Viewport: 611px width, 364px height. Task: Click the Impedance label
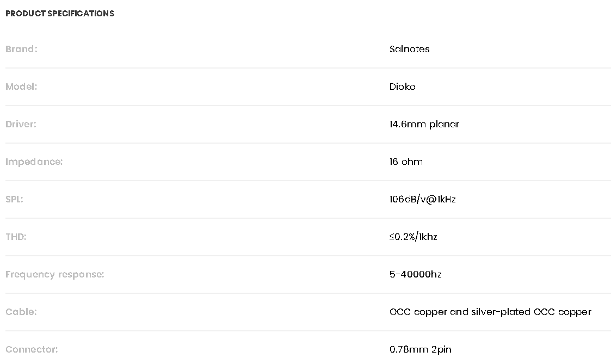(x=34, y=162)
